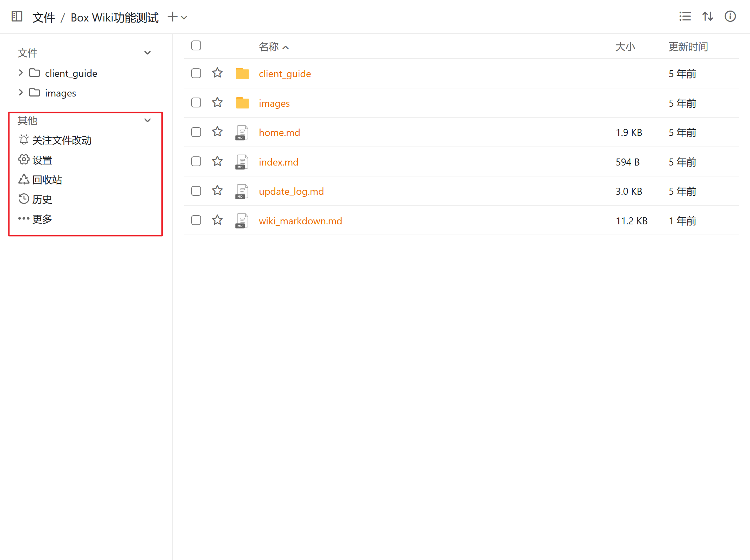Toggle the sidebar panel icon
Screen dimensions: 750x560
point(17,17)
